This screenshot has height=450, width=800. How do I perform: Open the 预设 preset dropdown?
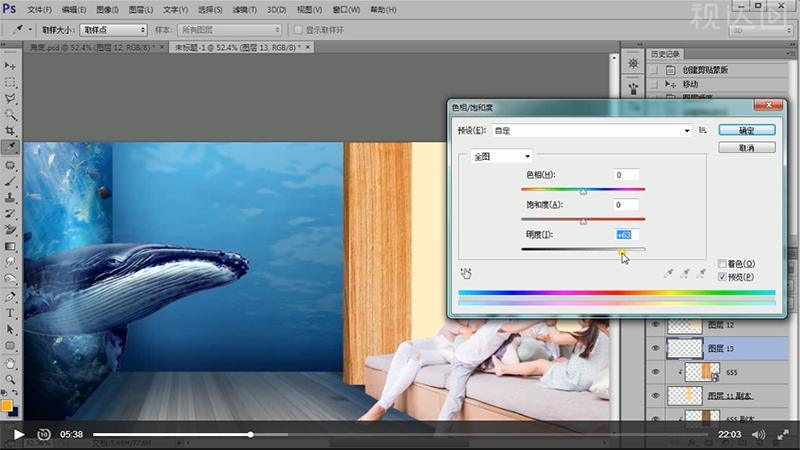pyautogui.click(x=592, y=131)
